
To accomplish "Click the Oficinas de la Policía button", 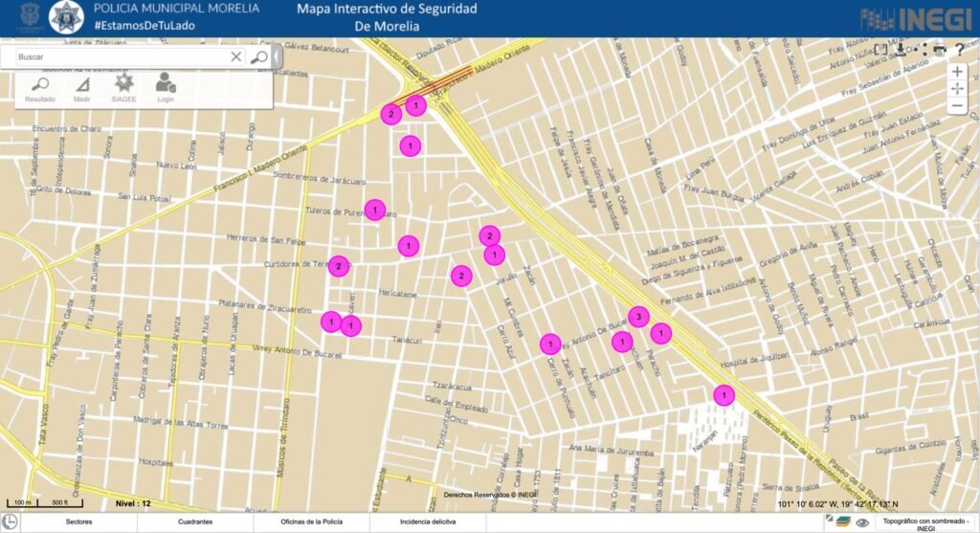I will tap(311, 522).
